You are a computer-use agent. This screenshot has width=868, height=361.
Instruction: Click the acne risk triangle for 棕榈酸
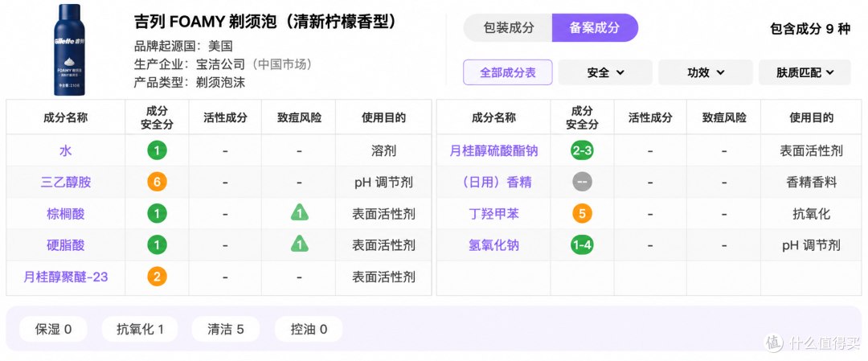pos(299,213)
